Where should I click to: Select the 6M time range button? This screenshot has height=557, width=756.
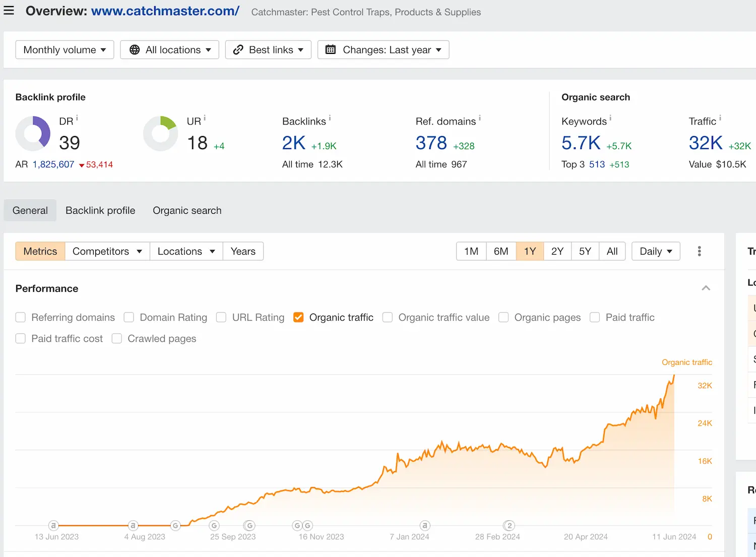[501, 251]
